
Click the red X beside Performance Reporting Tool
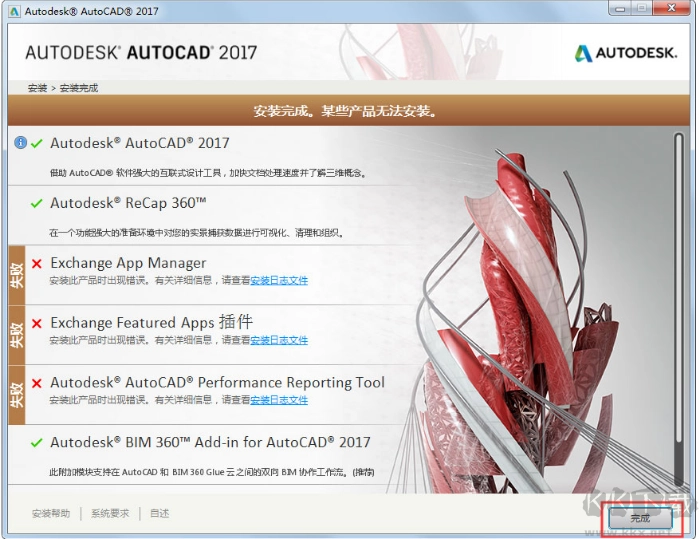click(37, 384)
